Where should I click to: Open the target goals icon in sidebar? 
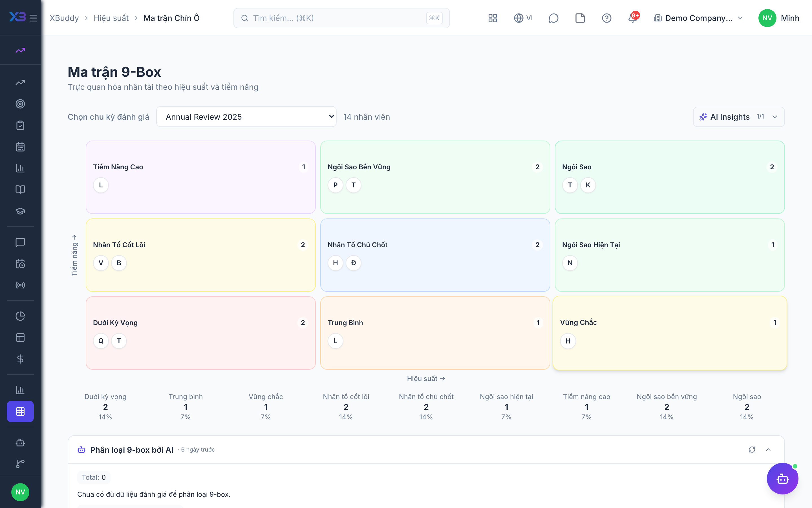click(x=20, y=104)
